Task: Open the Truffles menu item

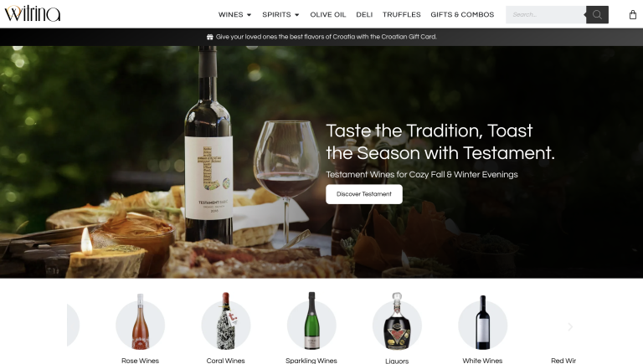Action: pos(402,15)
